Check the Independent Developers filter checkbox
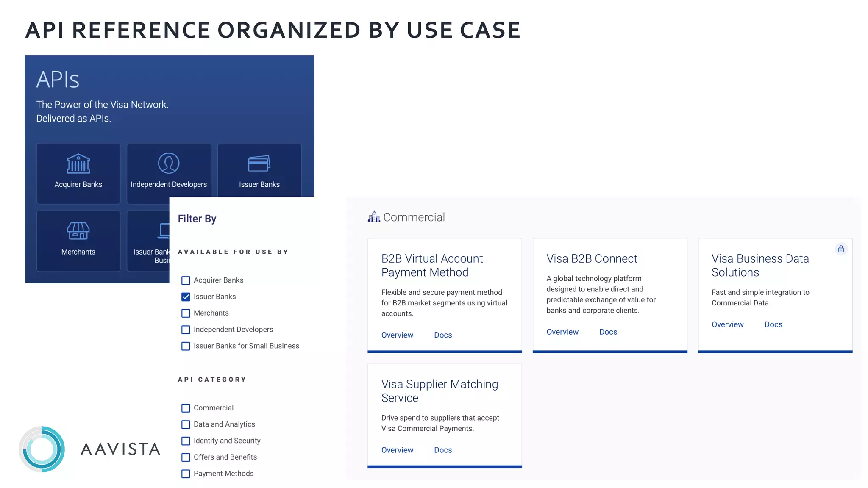Screen dimensions: 868x488 (186, 330)
